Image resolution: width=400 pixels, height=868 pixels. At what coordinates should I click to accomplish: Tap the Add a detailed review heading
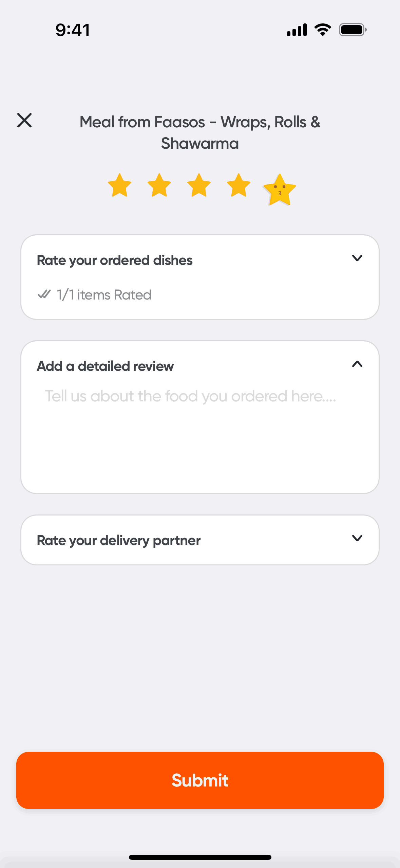[105, 366]
